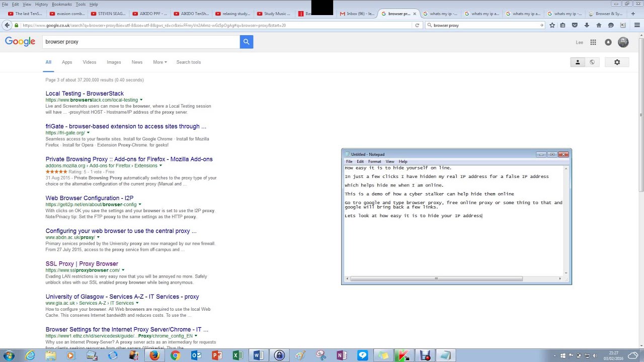Switch to Inbox (96) Gmail tab
This screenshot has width=644, height=362.
click(357, 14)
